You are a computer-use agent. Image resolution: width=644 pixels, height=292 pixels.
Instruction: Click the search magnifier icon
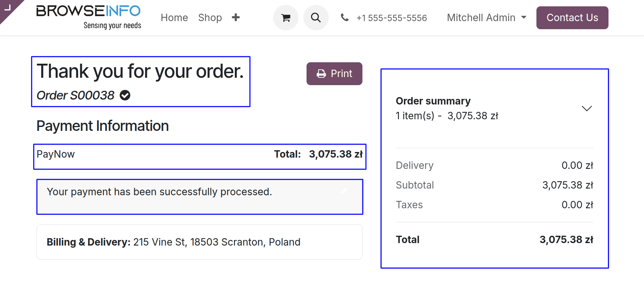(x=316, y=18)
